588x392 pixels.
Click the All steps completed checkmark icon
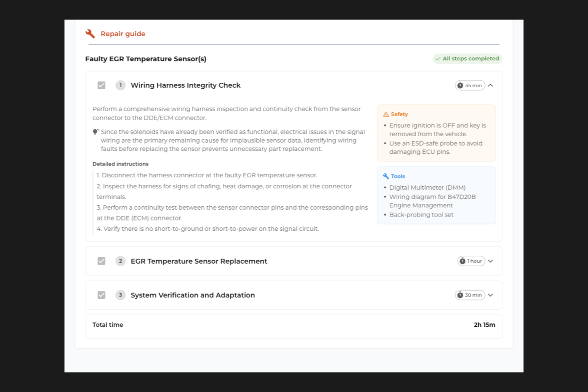coord(438,59)
